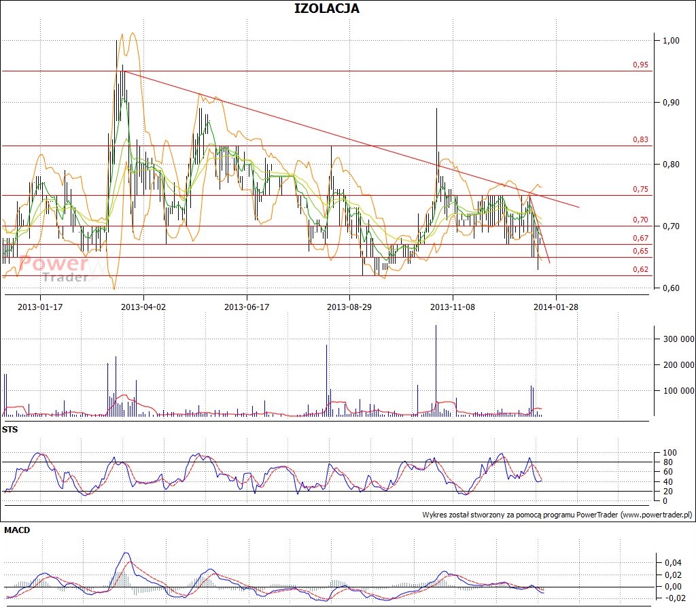
Task: Select the 0,70 red level label
Action: pos(640,220)
